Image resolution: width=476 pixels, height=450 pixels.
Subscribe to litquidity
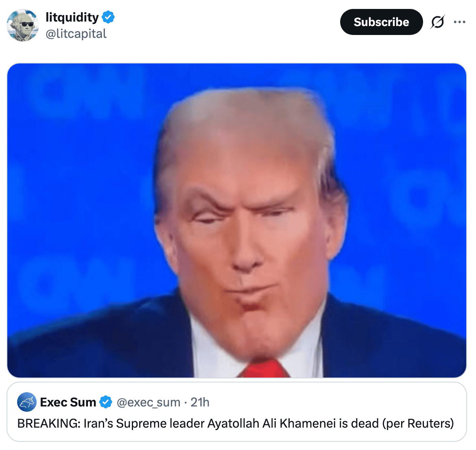(381, 22)
